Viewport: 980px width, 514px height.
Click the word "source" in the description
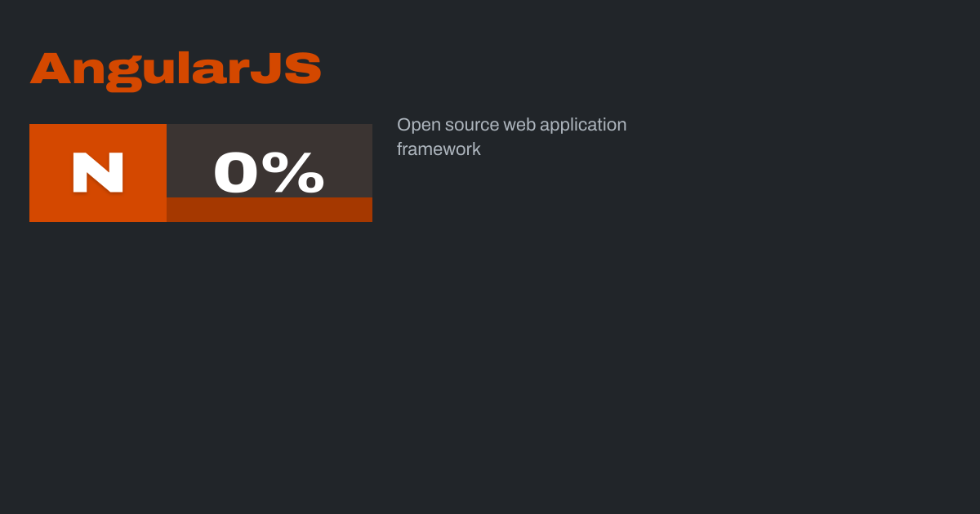pyautogui.click(x=471, y=126)
